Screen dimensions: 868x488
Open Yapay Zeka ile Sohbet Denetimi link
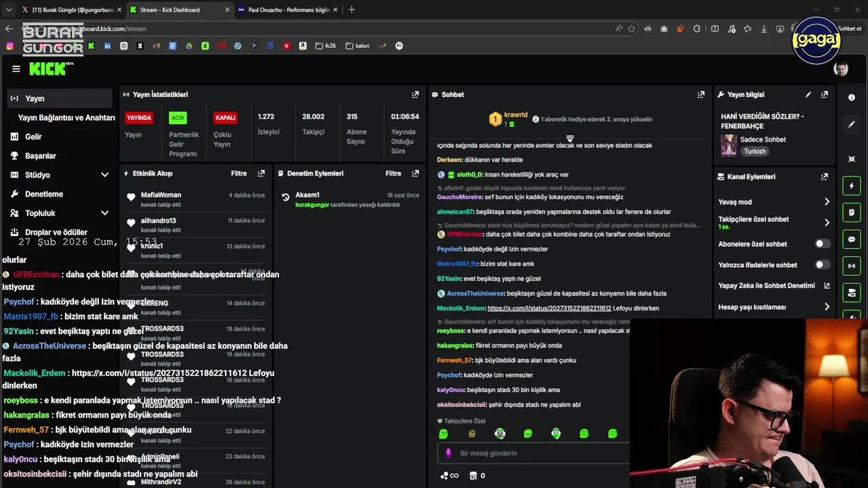[x=774, y=286]
